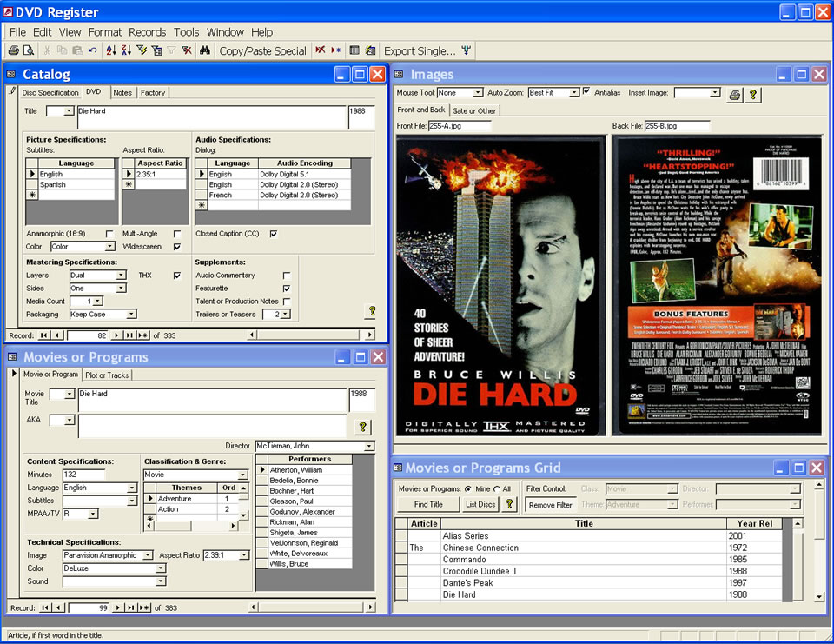
Task: Go to next record in Catalog navigator
Action: point(116,335)
